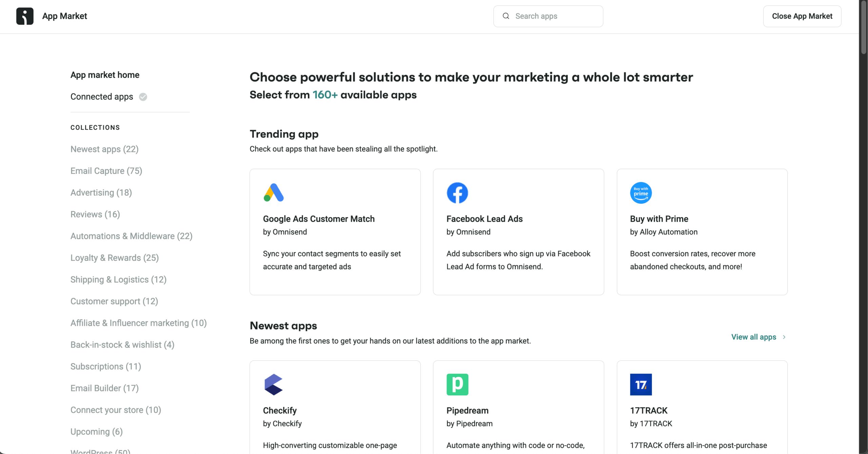
Task: Click 'Boost conversion rates' description
Action: pos(693,260)
